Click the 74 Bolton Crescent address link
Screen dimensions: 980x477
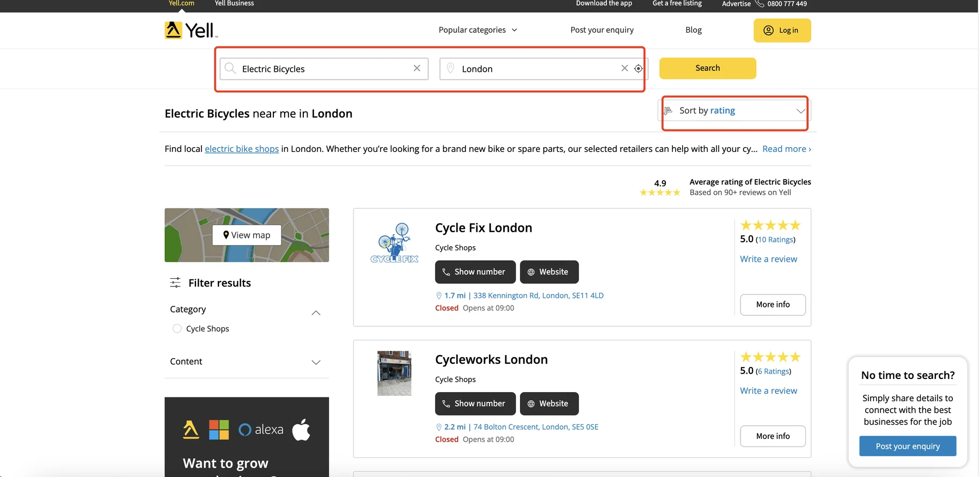(536, 427)
